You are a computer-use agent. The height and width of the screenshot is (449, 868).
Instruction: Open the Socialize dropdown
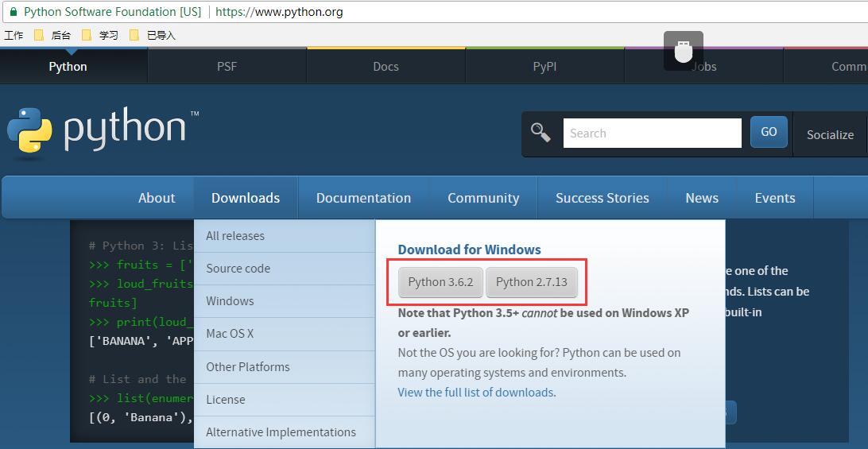(830, 134)
